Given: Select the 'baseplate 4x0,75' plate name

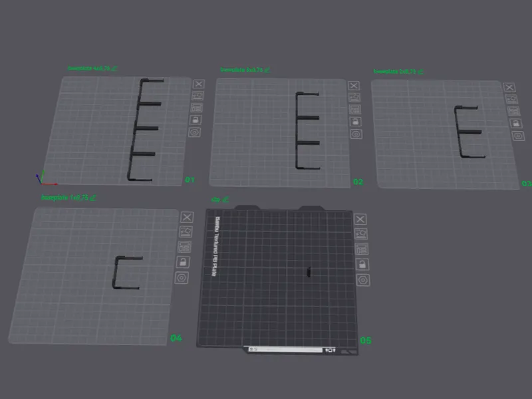Looking at the screenshot, I should [x=89, y=68].
